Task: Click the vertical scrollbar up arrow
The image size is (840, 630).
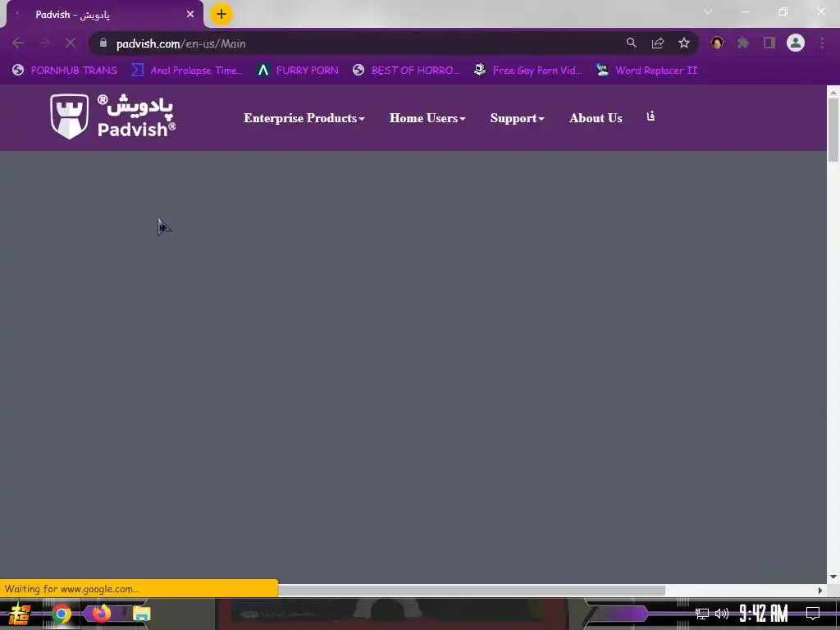Action: (833, 92)
